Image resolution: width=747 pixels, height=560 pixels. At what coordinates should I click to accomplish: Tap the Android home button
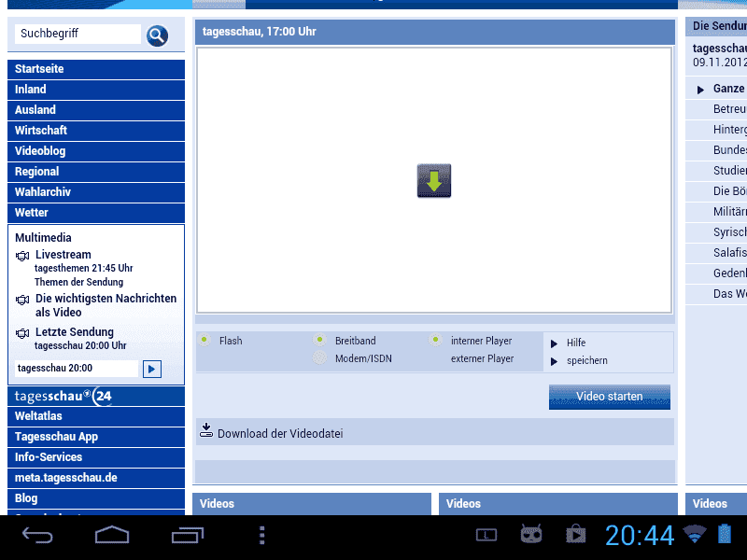pyautogui.click(x=112, y=535)
